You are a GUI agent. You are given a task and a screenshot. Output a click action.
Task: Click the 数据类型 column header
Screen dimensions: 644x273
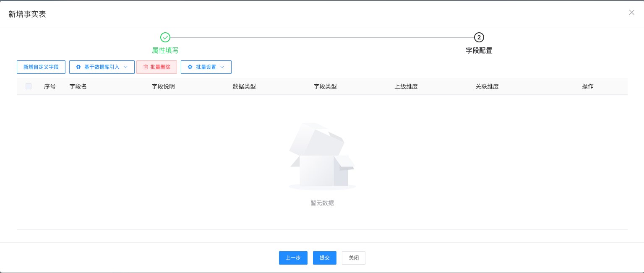[x=244, y=86]
